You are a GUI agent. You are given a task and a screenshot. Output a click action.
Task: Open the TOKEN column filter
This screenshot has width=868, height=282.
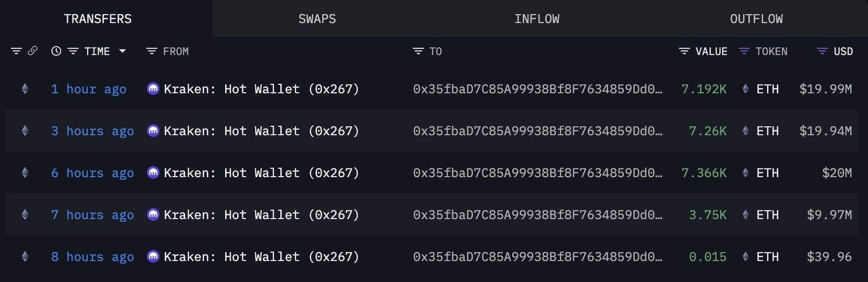pos(744,51)
